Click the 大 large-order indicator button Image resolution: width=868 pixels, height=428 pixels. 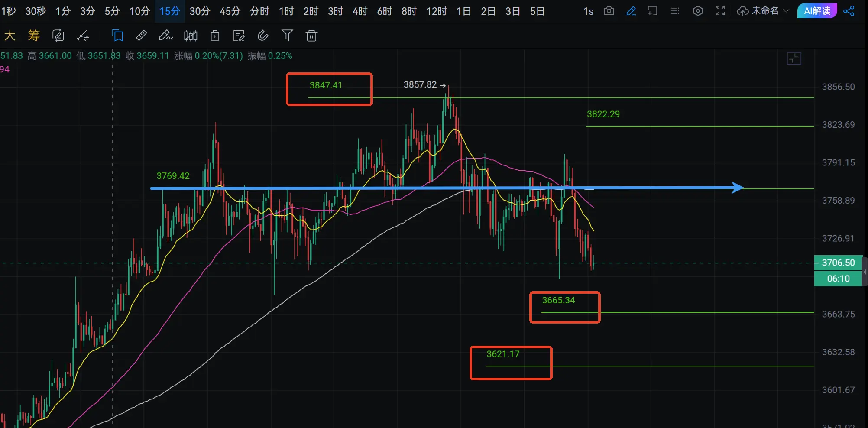(10, 35)
